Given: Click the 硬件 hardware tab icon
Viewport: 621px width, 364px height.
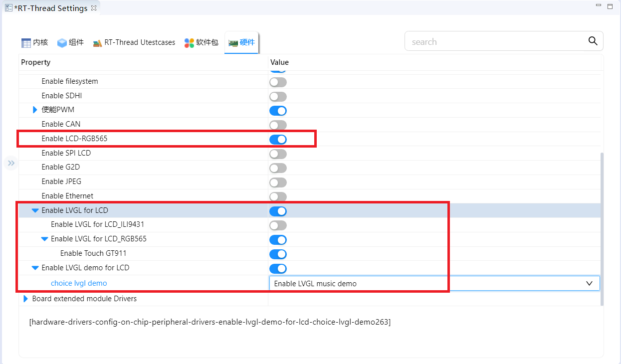Looking at the screenshot, I should pos(233,43).
